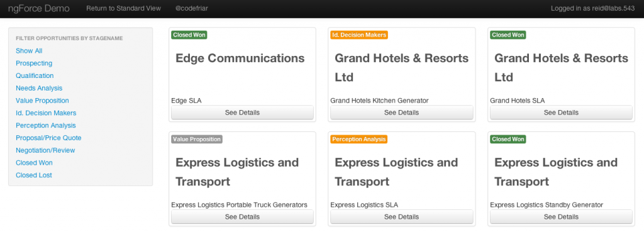Filter opportunities by Qualification

(x=35, y=75)
